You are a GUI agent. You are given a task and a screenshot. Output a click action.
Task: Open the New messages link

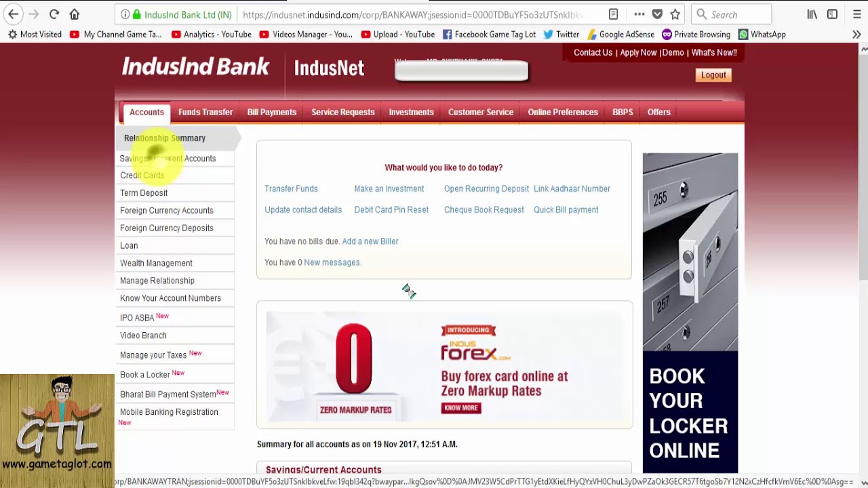(x=332, y=263)
